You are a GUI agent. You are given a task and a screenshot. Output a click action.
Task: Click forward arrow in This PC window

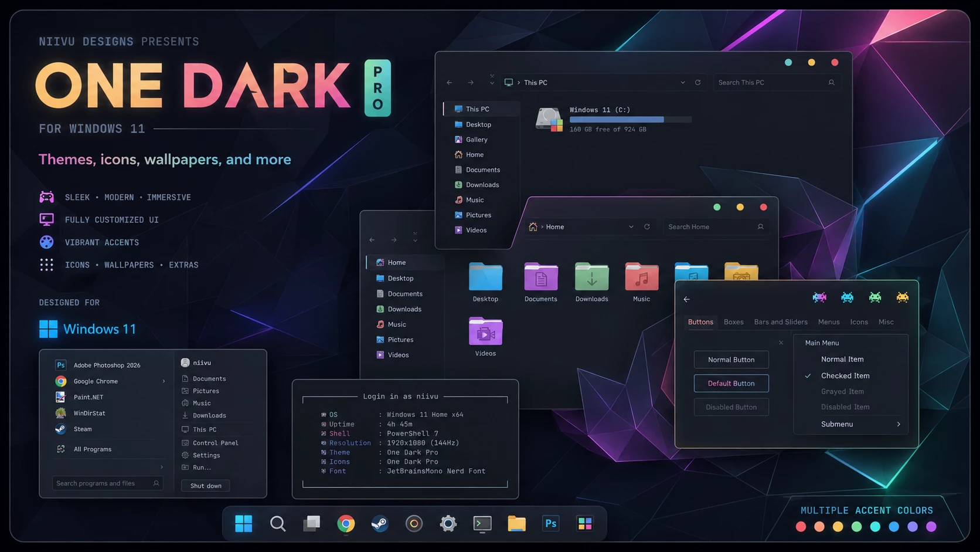[x=471, y=83]
